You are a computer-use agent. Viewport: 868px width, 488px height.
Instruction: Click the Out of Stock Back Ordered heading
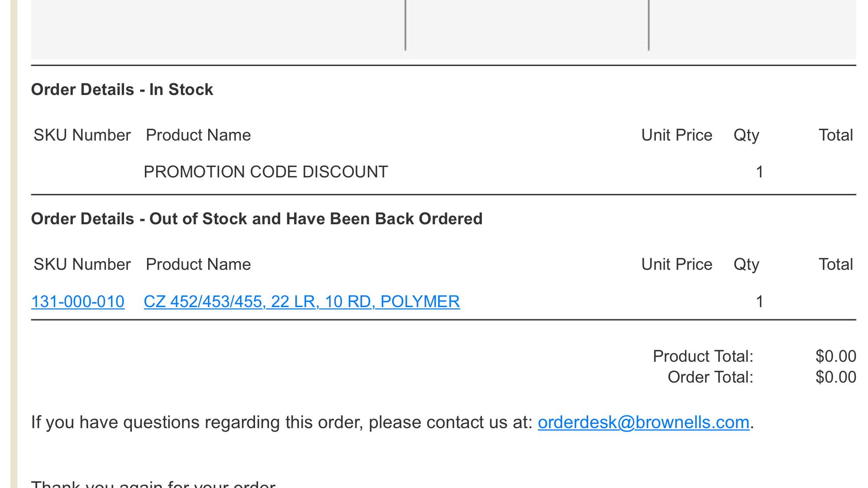click(x=257, y=219)
